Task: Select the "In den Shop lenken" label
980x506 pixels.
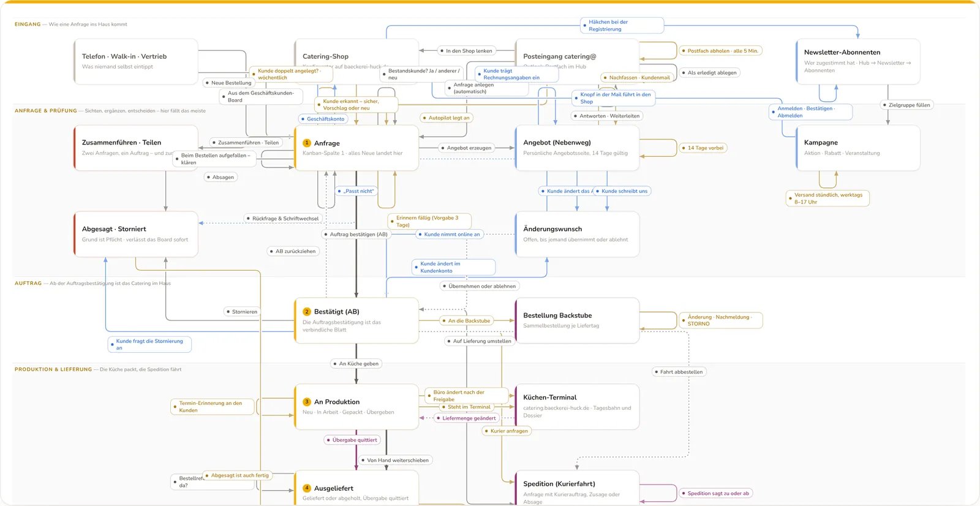Action: point(466,51)
